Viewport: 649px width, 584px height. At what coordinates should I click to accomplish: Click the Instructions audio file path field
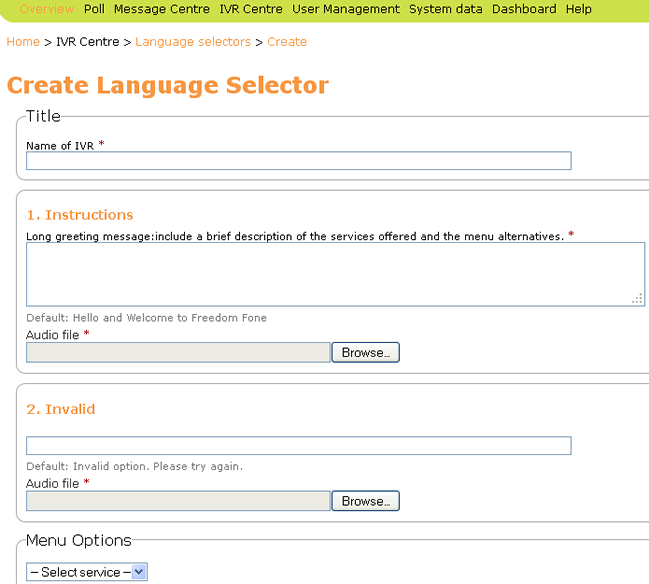coord(178,353)
